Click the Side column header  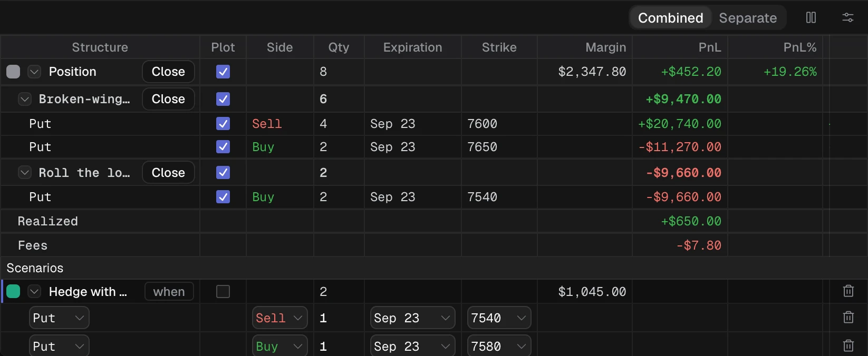(279, 47)
